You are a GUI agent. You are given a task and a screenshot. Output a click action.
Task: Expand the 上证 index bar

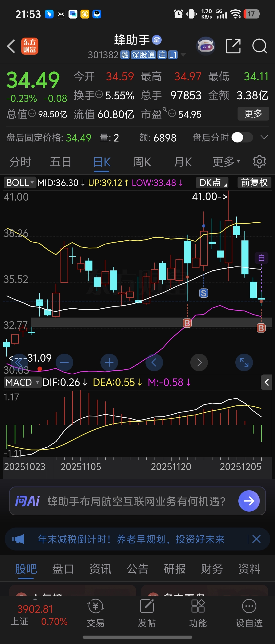point(35,599)
